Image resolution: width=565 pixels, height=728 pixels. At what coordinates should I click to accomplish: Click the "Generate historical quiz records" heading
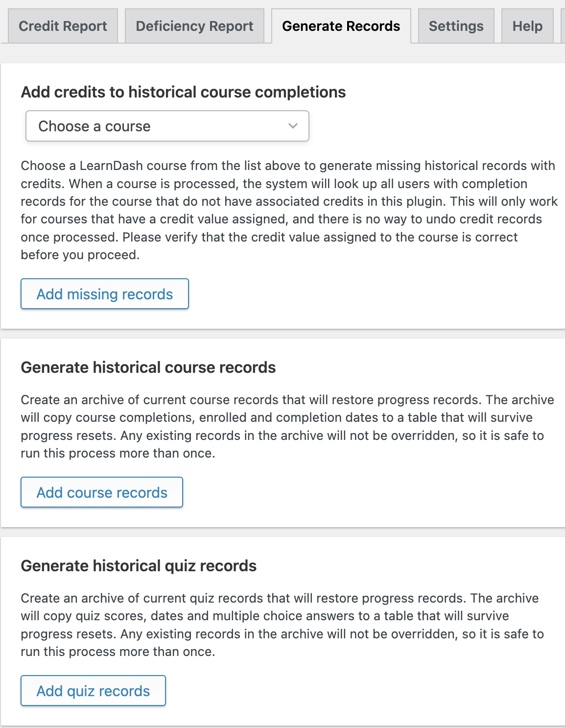[139, 566]
